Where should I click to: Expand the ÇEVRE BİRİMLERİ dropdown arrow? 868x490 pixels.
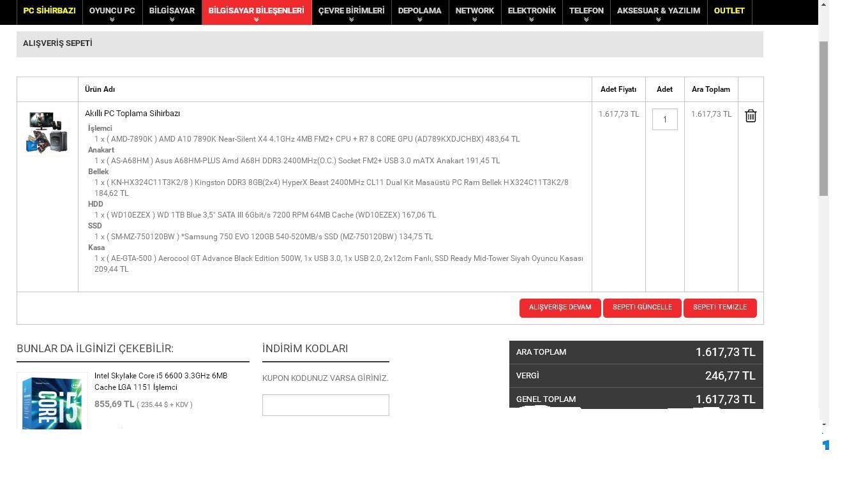pyautogui.click(x=352, y=20)
